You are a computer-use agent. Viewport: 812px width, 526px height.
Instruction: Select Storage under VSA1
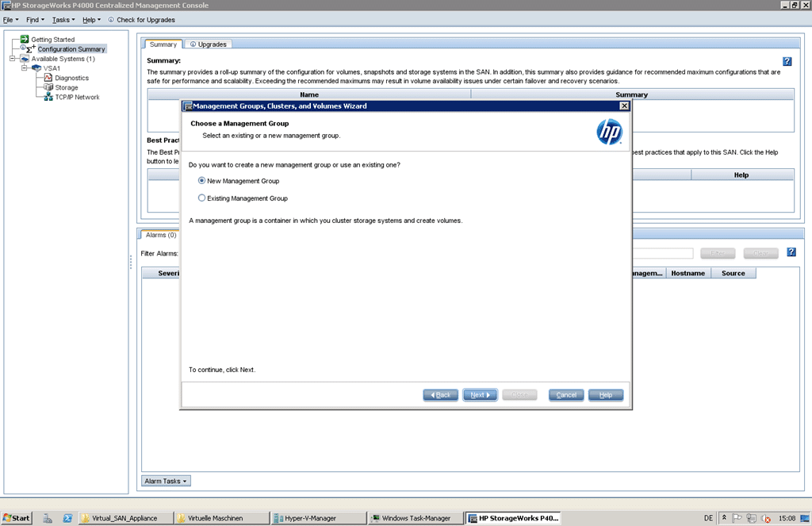point(67,87)
